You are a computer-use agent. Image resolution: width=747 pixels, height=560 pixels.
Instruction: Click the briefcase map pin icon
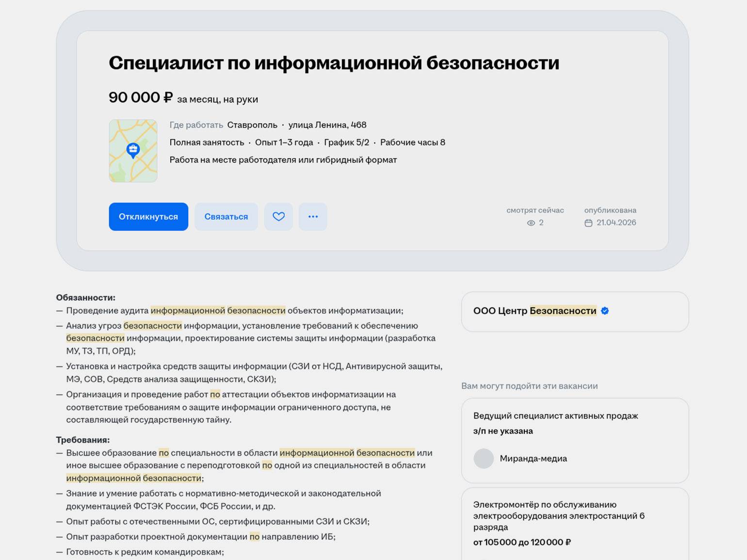[133, 150]
